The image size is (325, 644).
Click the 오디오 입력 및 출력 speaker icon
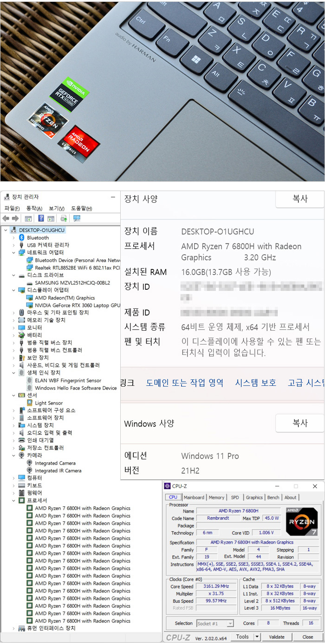[21, 433]
